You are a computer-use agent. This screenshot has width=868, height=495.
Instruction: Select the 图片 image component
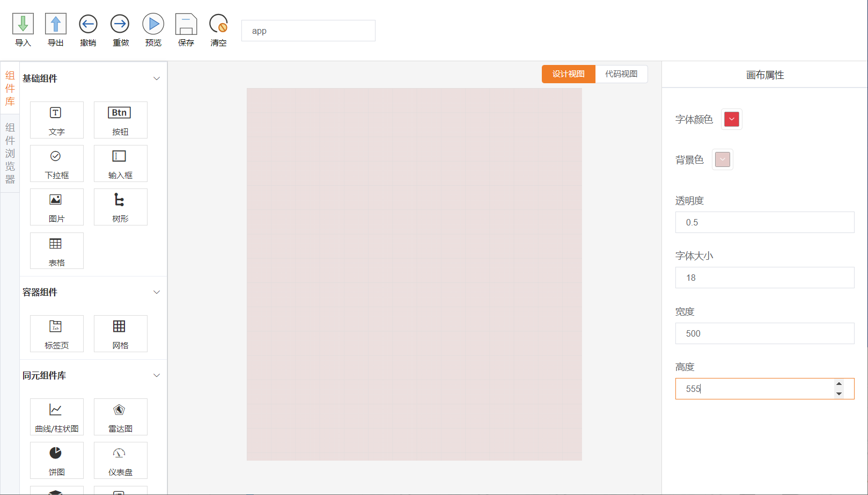point(57,207)
